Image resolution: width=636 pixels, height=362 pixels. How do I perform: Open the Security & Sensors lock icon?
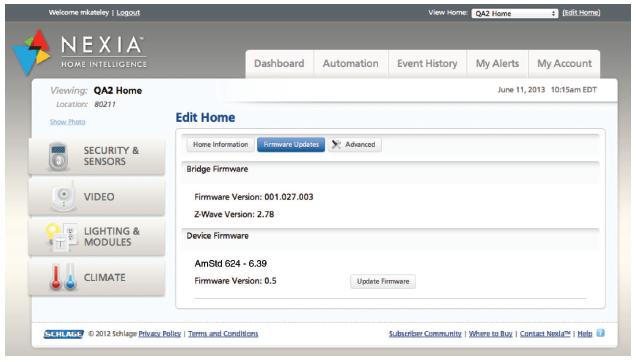pos(58,156)
